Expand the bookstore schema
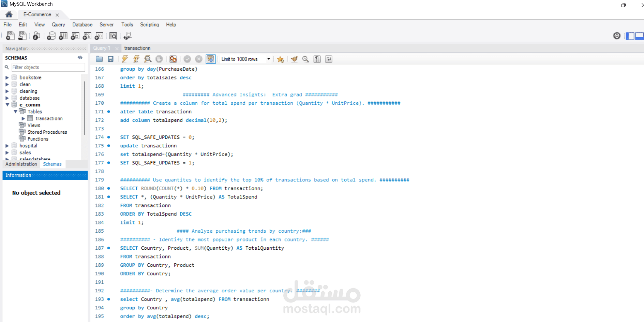This screenshot has width=644, height=322. [x=7, y=77]
